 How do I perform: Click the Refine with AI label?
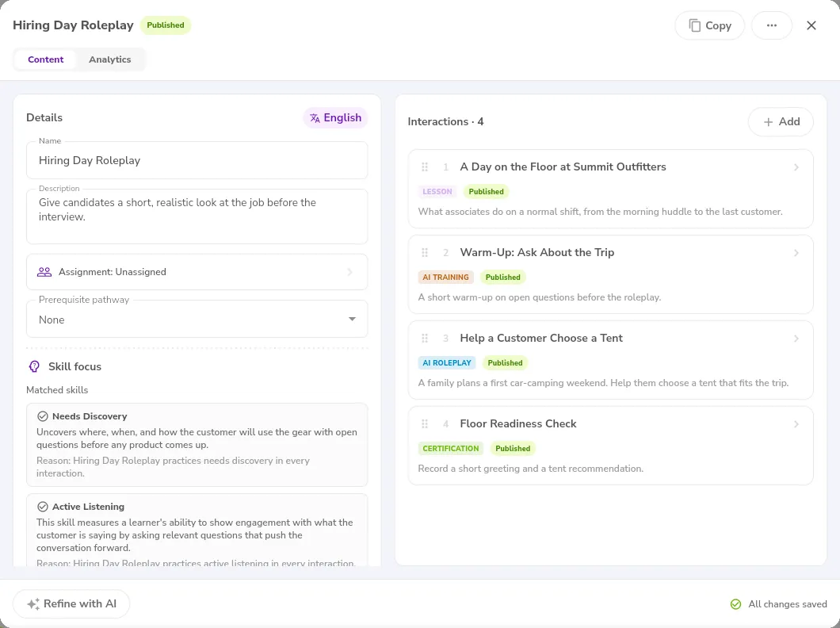80,604
